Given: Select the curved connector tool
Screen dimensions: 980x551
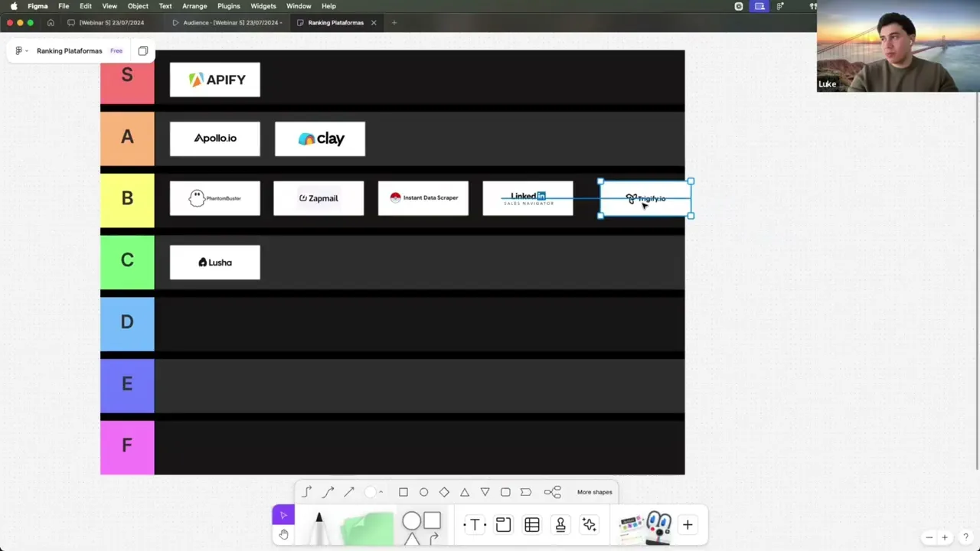Looking at the screenshot, I should [328, 492].
